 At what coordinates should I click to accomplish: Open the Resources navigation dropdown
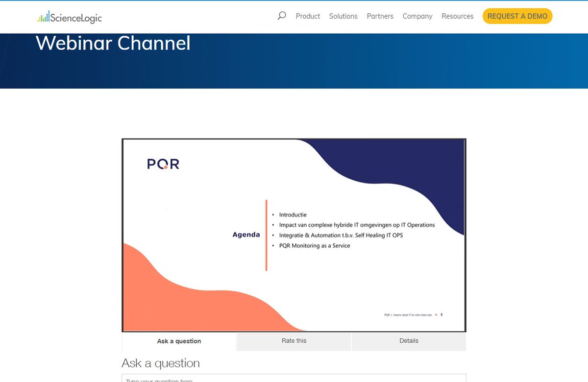tap(457, 16)
